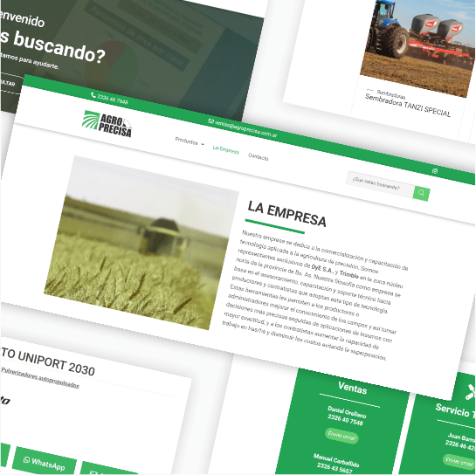Viewport: 476px width, 475px height.
Task: Click the '¿Que estas buscando?' search field
Action: coord(380,183)
